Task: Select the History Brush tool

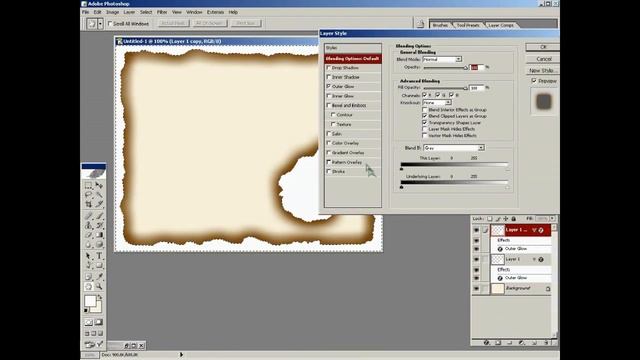Action: point(99,225)
